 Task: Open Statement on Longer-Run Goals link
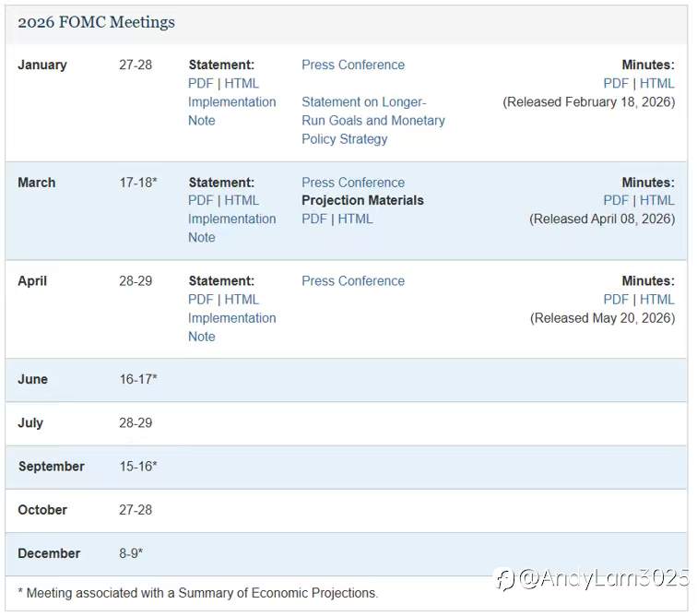373,121
